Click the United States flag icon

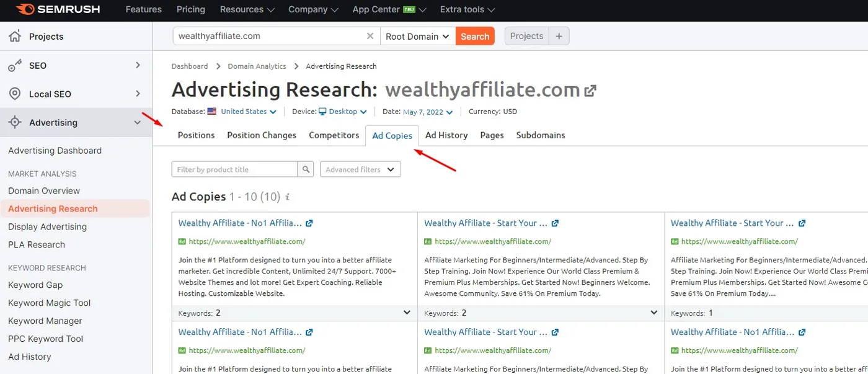212,112
